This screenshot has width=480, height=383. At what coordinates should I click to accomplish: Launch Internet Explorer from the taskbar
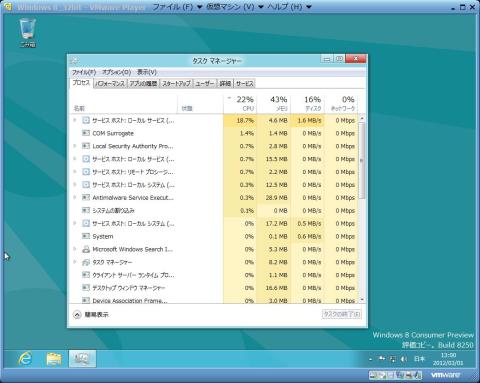25,359
